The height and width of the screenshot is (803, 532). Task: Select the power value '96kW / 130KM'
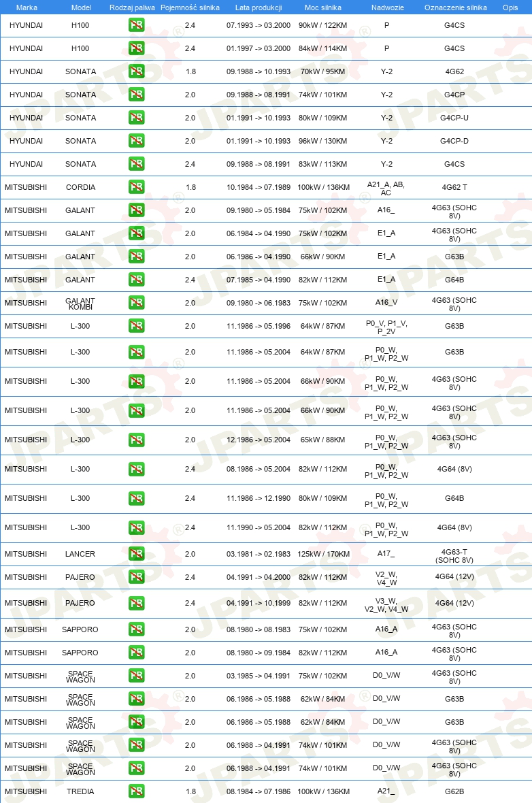(x=322, y=140)
